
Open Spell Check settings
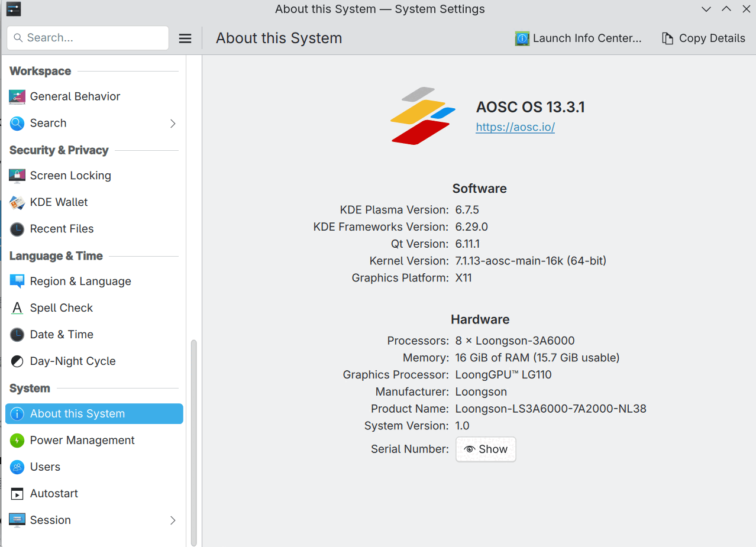pyautogui.click(x=94, y=308)
